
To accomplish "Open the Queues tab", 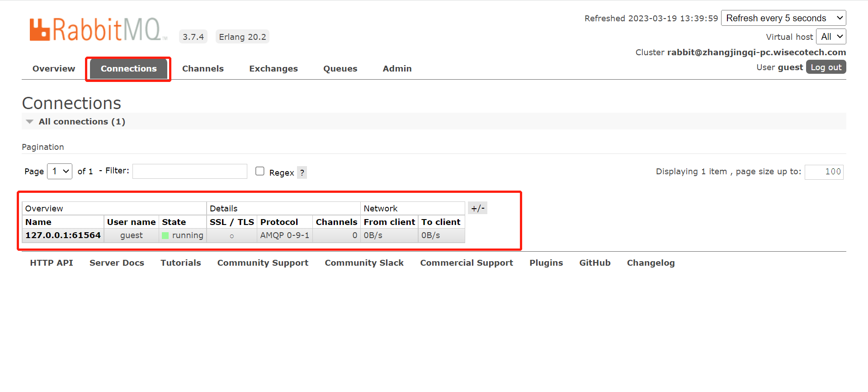I will point(340,69).
